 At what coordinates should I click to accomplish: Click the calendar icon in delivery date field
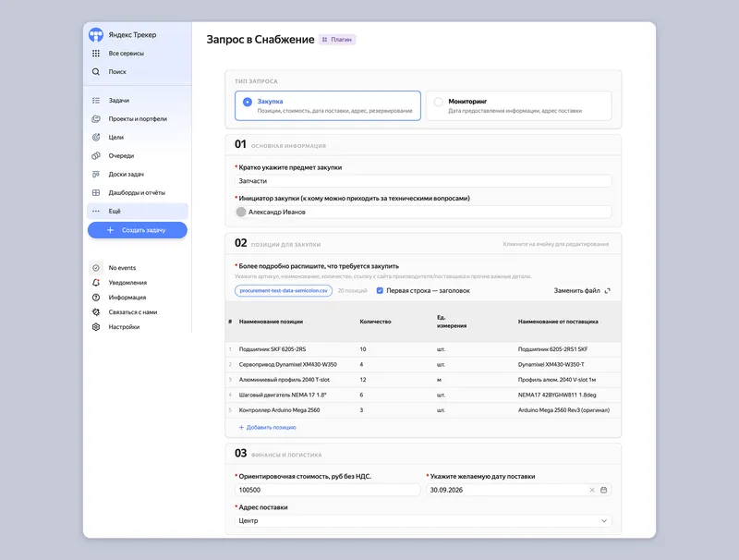coord(604,490)
